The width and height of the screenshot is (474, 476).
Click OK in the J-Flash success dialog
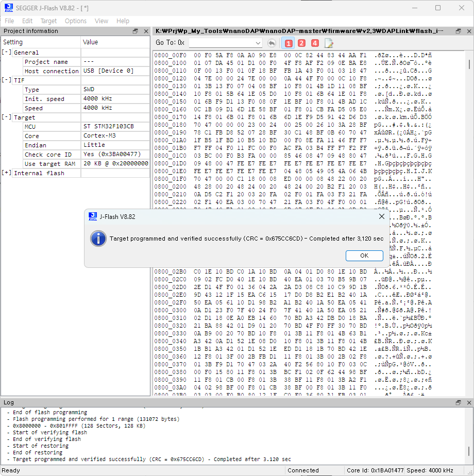click(364, 256)
